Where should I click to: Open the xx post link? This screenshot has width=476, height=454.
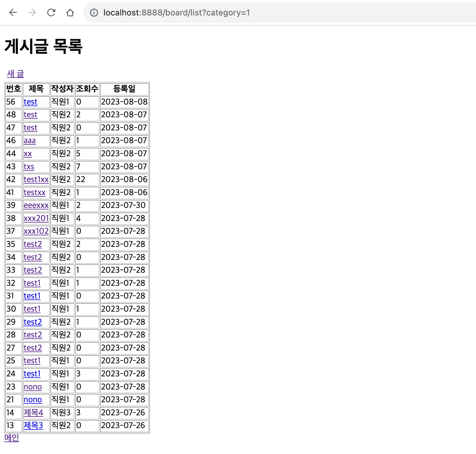[x=28, y=154]
